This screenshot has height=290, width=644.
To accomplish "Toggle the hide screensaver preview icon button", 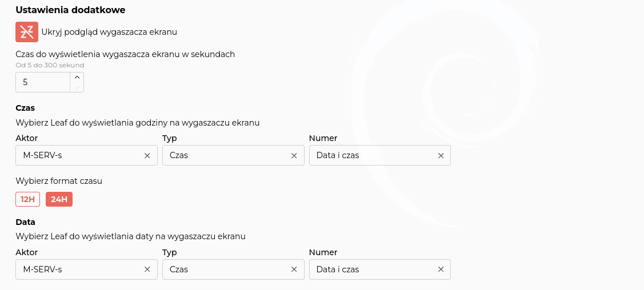I will (26, 32).
